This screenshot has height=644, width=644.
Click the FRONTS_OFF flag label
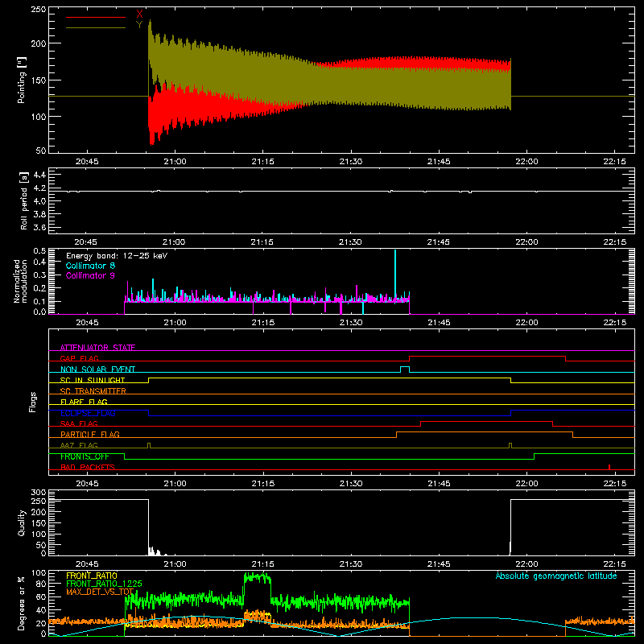[85, 456]
